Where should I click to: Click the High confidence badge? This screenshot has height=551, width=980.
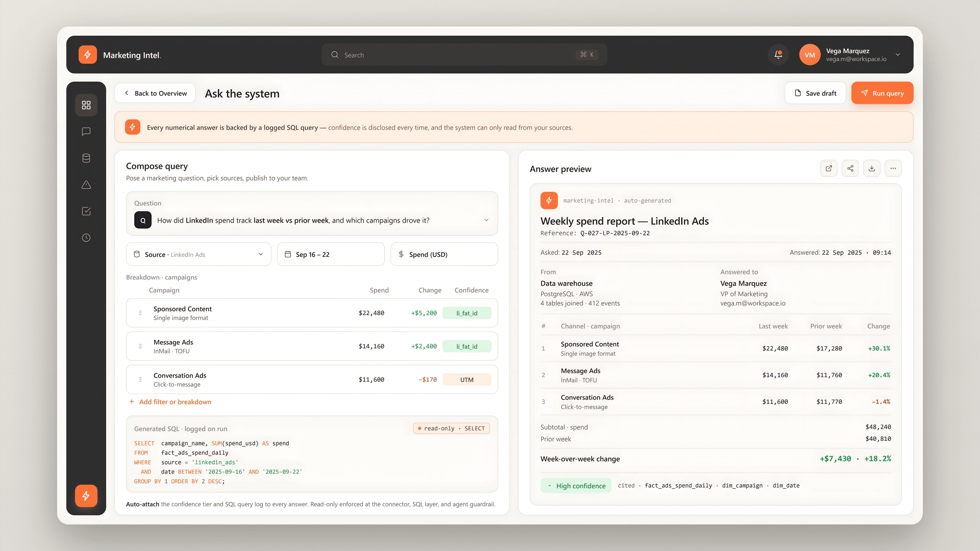pyautogui.click(x=576, y=486)
